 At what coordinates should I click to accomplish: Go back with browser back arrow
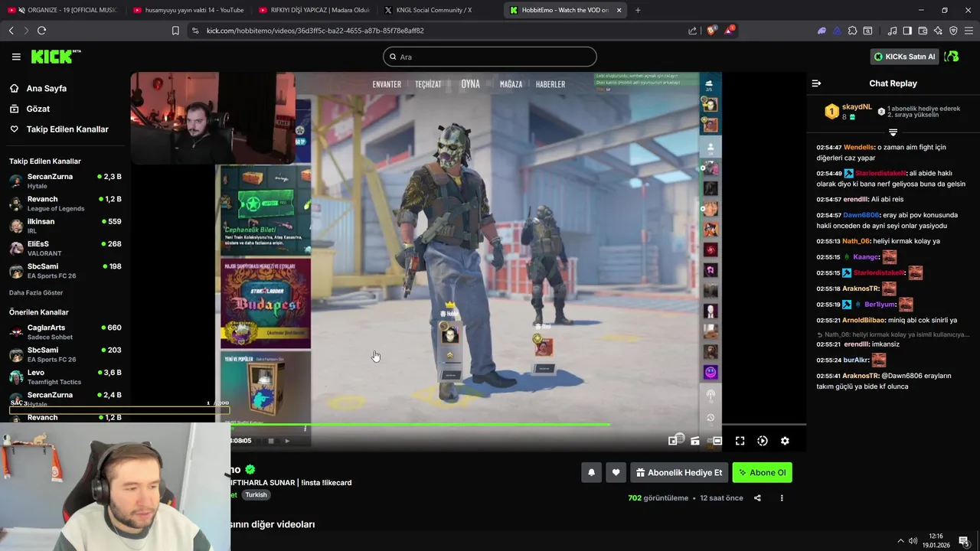coord(11,31)
